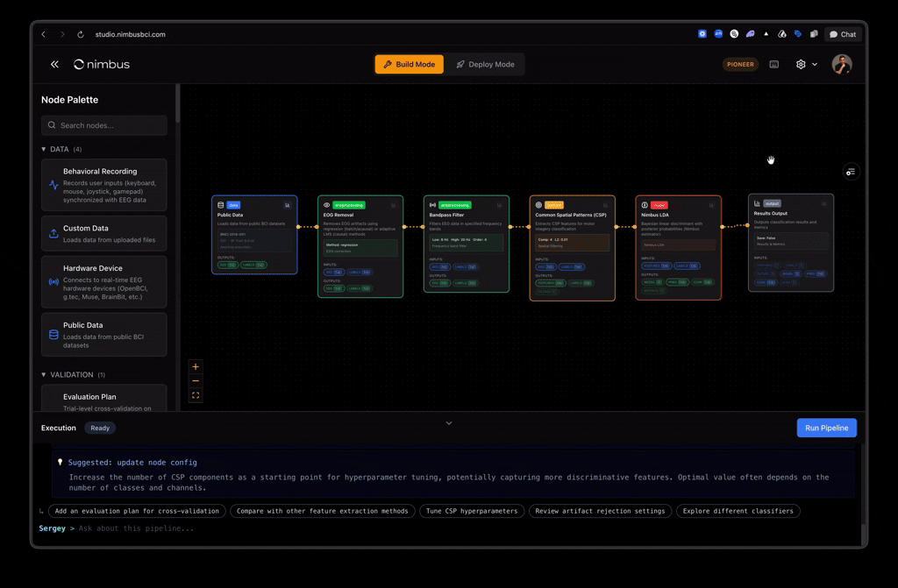Click the PIONEER plan badge

click(740, 64)
